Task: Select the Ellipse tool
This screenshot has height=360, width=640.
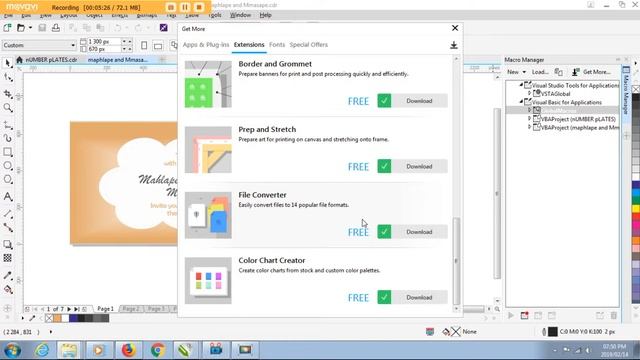Action: point(8,166)
